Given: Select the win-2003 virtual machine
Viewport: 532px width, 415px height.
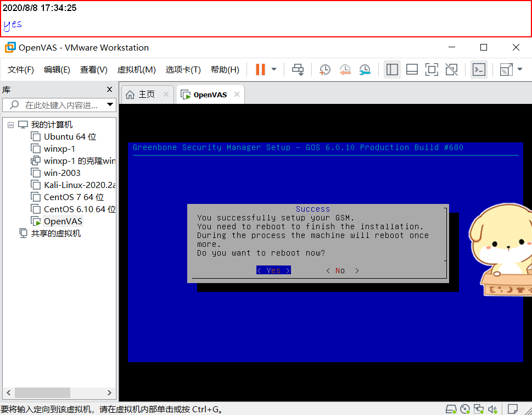Looking at the screenshot, I should 62,173.
